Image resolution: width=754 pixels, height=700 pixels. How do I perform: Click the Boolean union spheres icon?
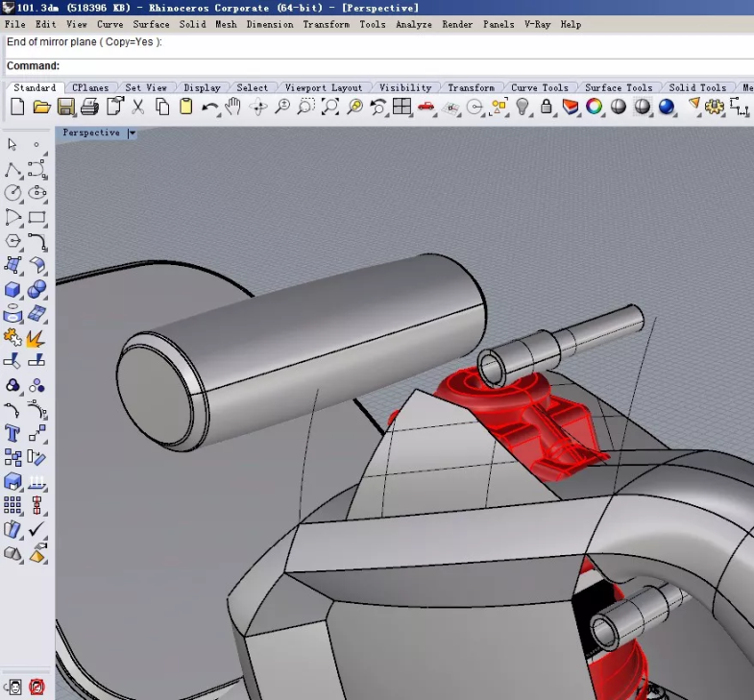(36, 289)
